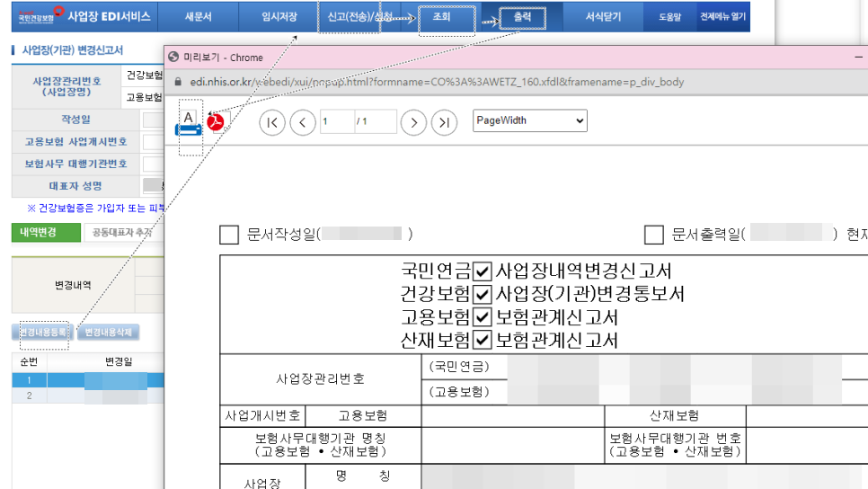Click the preview window address bar URL
The width and height of the screenshot is (868, 489).
tap(437, 82)
